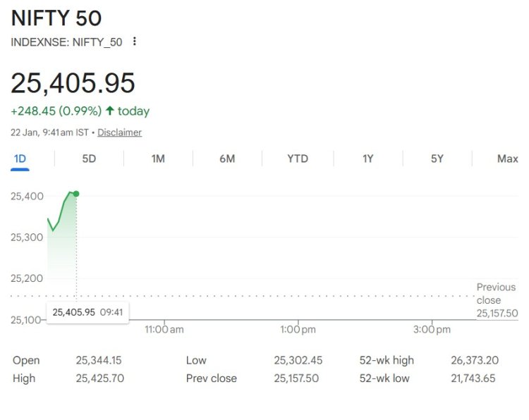Image resolution: width=529 pixels, height=420 pixels.
Task: Open the Disclaimer link
Action: coord(119,132)
